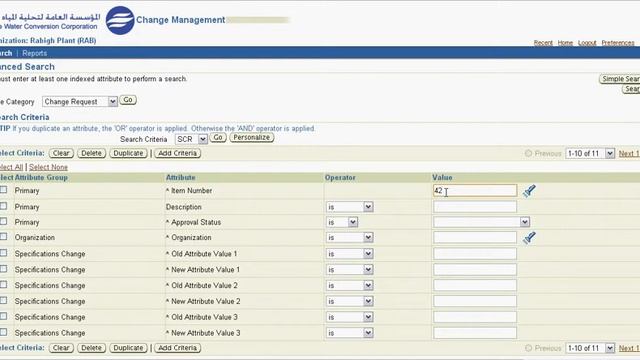Screen dimensions: 640x360
Task: Click Go next to SCR search criteria
Action: pyautogui.click(x=218, y=138)
